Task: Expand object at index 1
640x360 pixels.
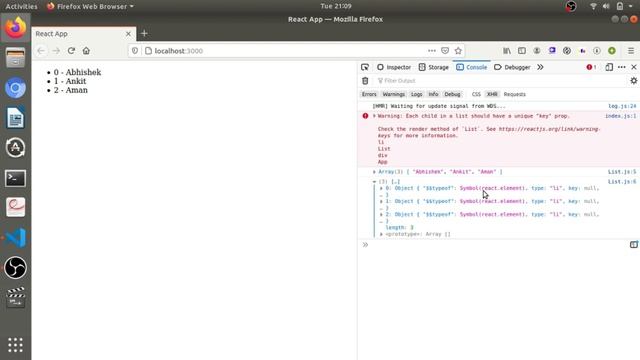Action: pyautogui.click(x=381, y=201)
